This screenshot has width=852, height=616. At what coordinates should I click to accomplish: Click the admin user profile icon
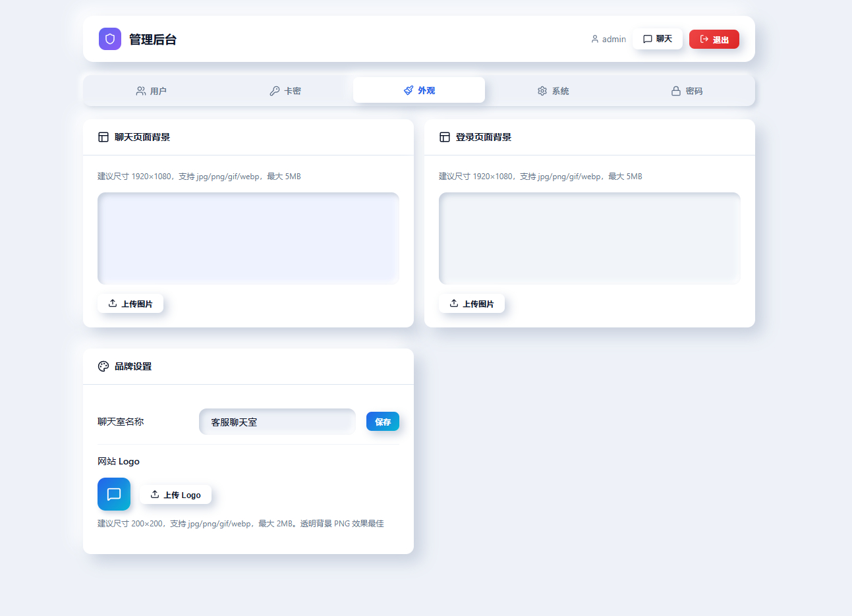click(x=595, y=39)
